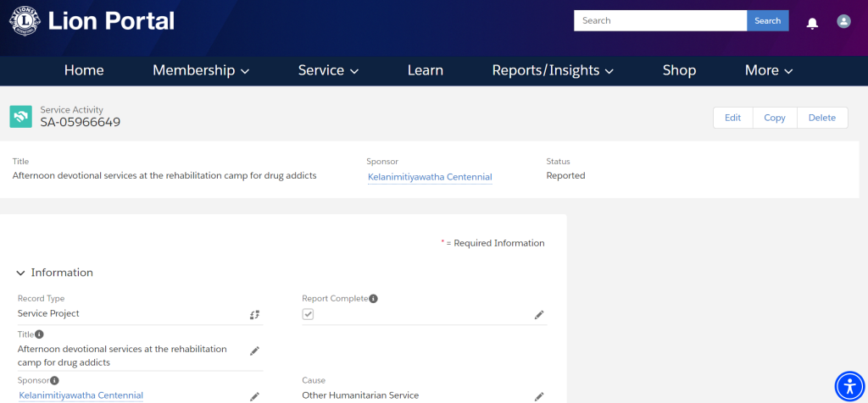This screenshot has width=868, height=403.
Task: Open the Learn tab
Action: pyautogui.click(x=426, y=70)
